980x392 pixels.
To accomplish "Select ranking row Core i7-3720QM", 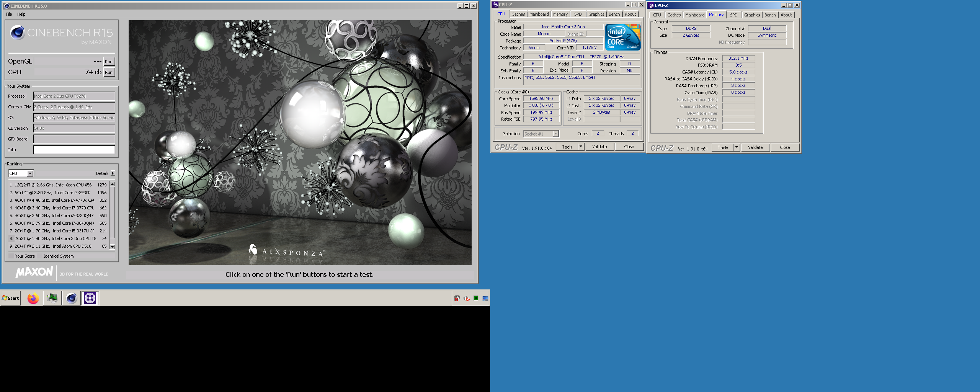I will (58, 216).
